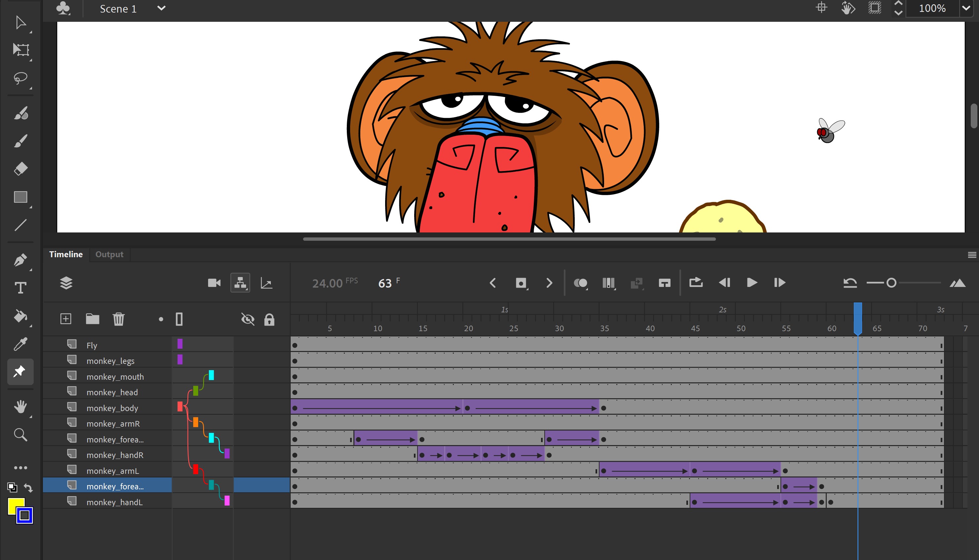Select the Brush tool
The image size is (979, 560).
click(21, 140)
